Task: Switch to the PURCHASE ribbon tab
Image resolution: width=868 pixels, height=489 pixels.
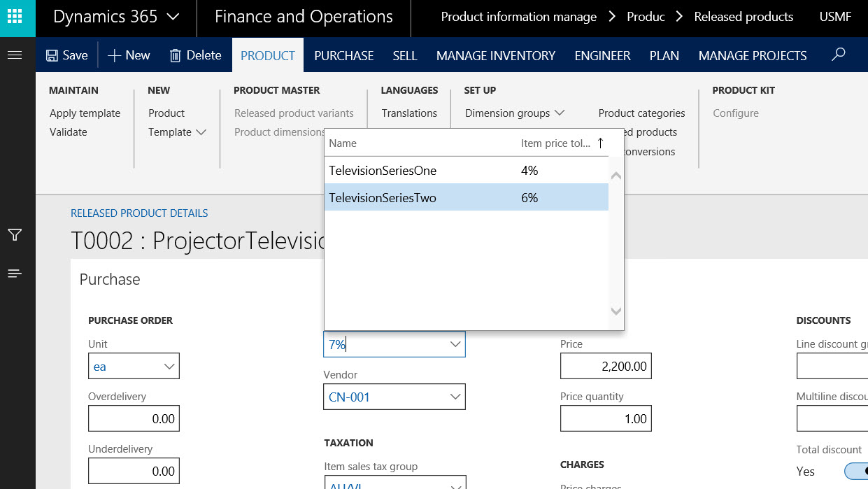Action: tap(343, 56)
